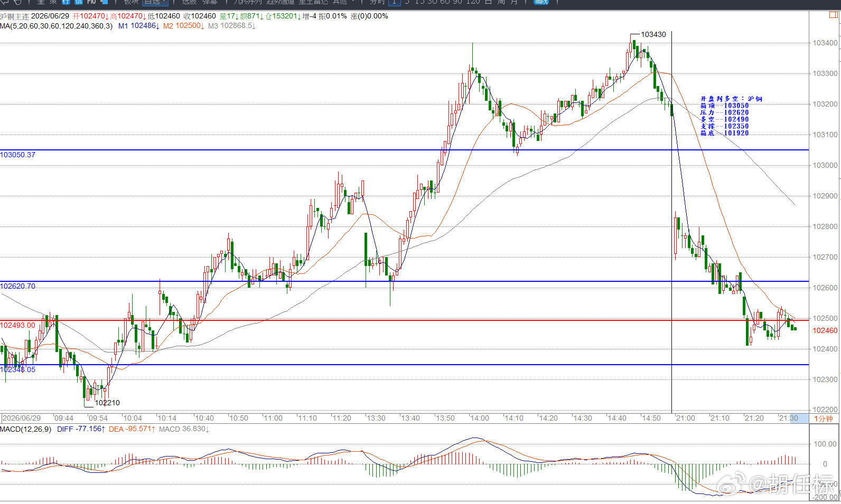
Task: Click the DIFF -77.156 value
Action: click(x=81, y=429)
